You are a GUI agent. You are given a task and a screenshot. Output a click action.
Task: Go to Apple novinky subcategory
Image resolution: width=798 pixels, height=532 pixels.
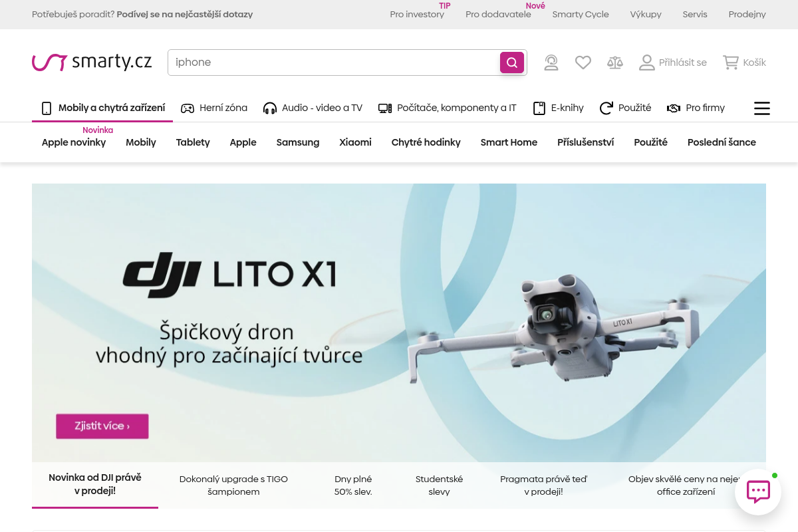[74, 142]
